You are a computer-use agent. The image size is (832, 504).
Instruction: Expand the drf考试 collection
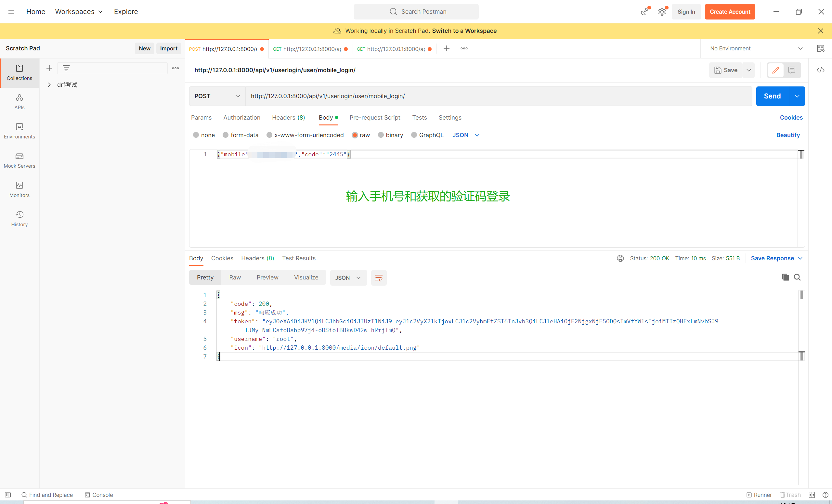point(49,85)
